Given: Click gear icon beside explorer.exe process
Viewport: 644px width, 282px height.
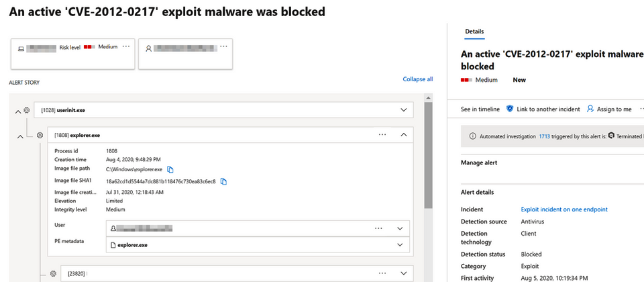Looking at the screenshot, I should click(x=40, y=135).
